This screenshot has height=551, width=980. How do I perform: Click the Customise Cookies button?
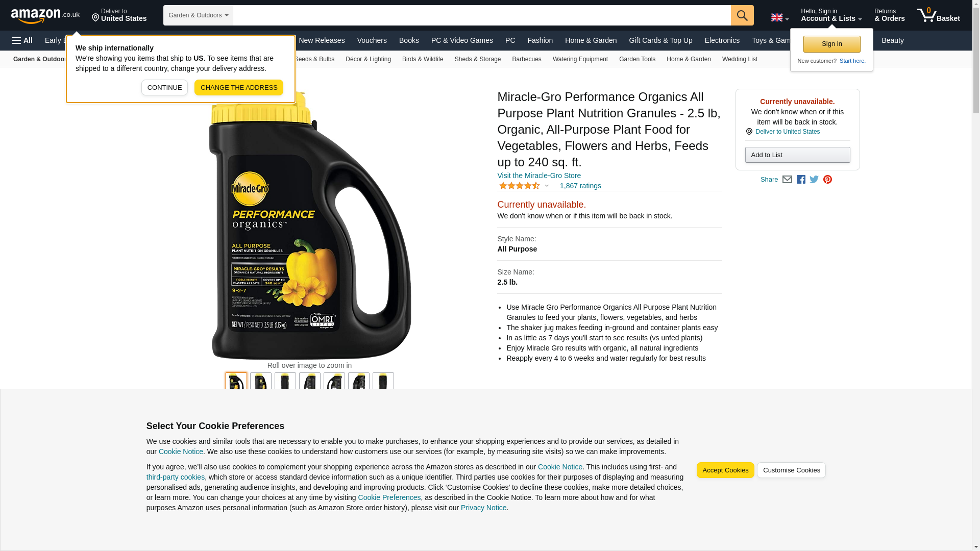(791, 470)
